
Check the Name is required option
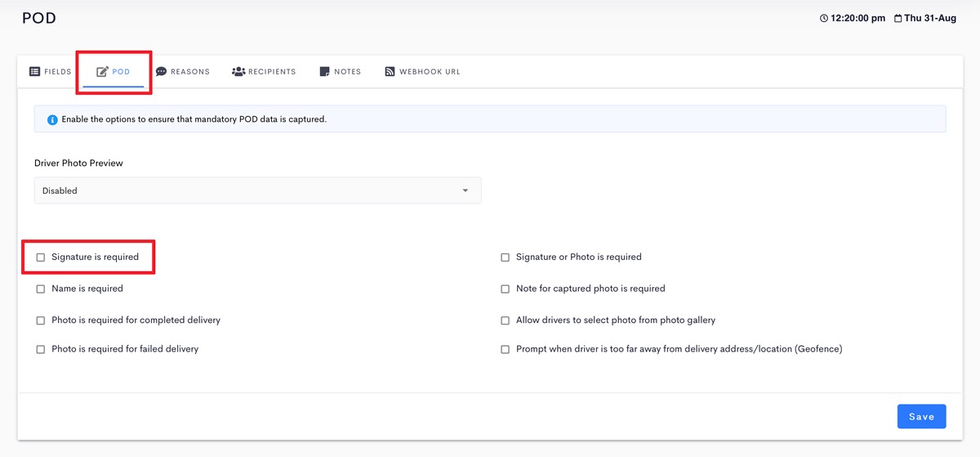tap(41, 289)
